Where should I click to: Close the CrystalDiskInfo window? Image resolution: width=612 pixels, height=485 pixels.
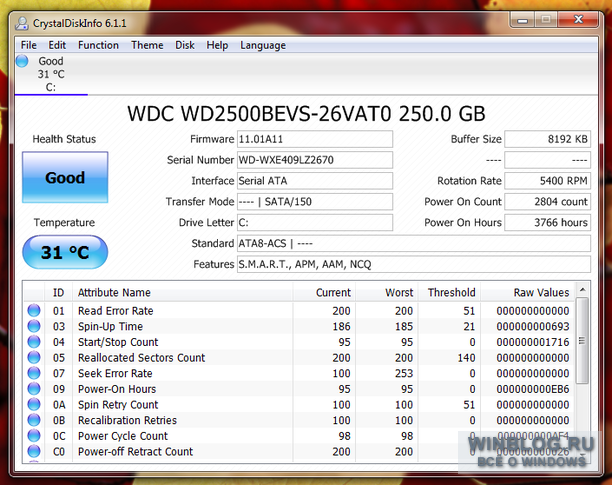[x=578, y=20]
